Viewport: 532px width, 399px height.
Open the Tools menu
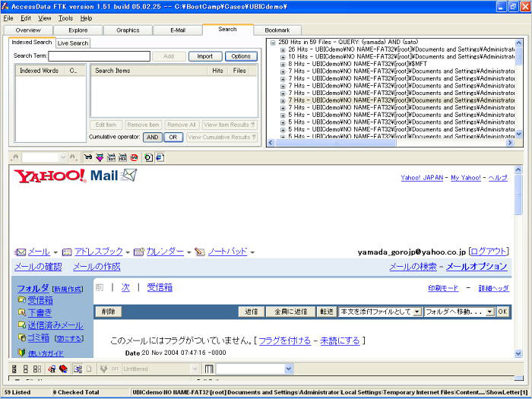(65, 17)
